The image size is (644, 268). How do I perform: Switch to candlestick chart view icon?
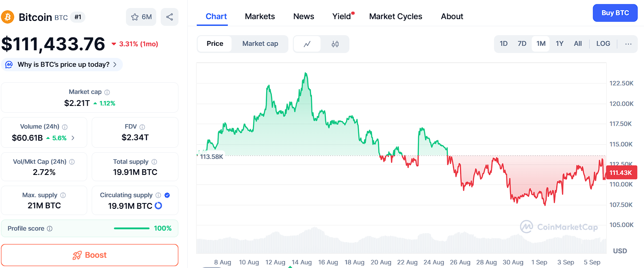point(335,44)
